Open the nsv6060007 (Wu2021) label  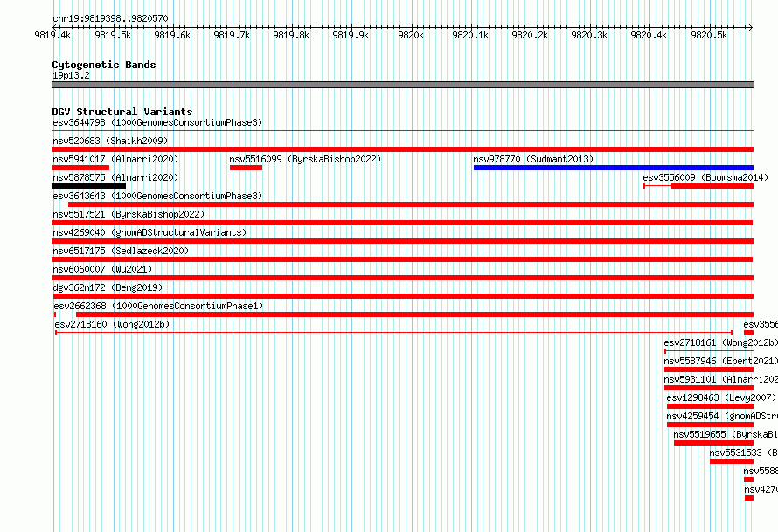click(102, 269)
